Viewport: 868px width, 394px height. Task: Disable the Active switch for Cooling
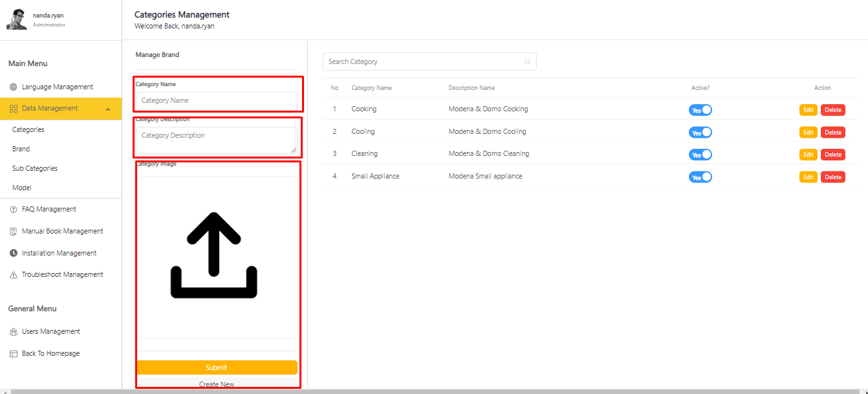pos(700,133)
